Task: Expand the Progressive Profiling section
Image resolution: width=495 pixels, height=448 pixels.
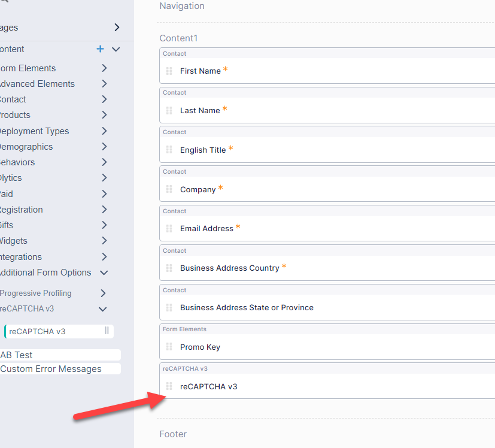Action: coord(103,293)
